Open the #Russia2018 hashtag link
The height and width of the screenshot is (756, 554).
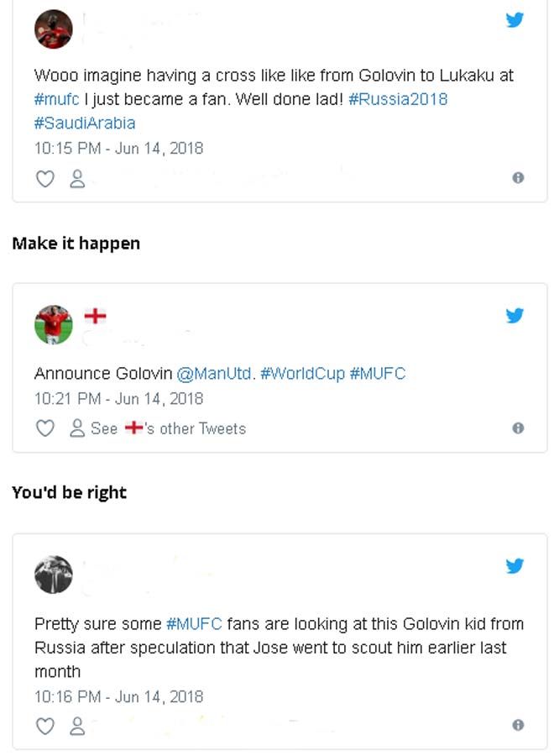(x=398, y=99)
